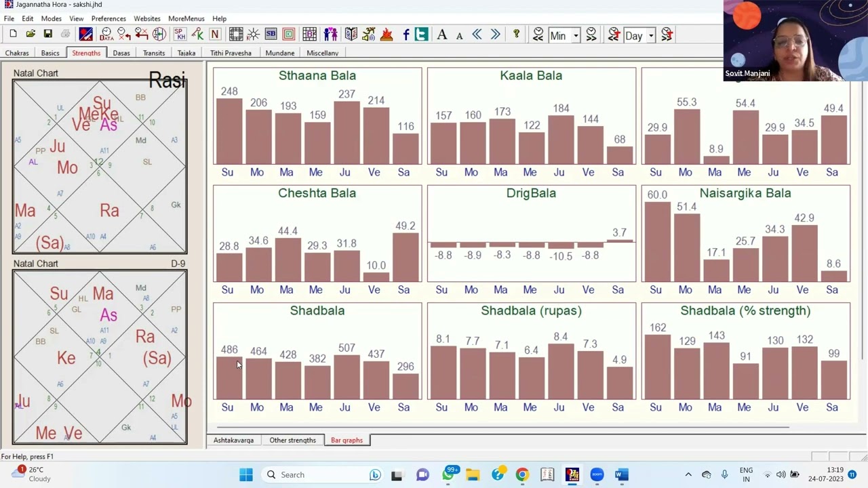Click the key with K toolbar icon

(197, 35)
